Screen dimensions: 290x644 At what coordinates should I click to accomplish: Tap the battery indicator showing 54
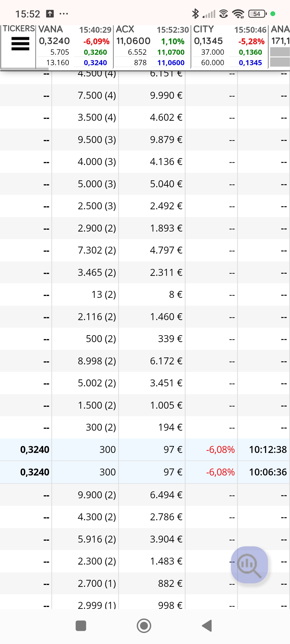click(258, 14)
